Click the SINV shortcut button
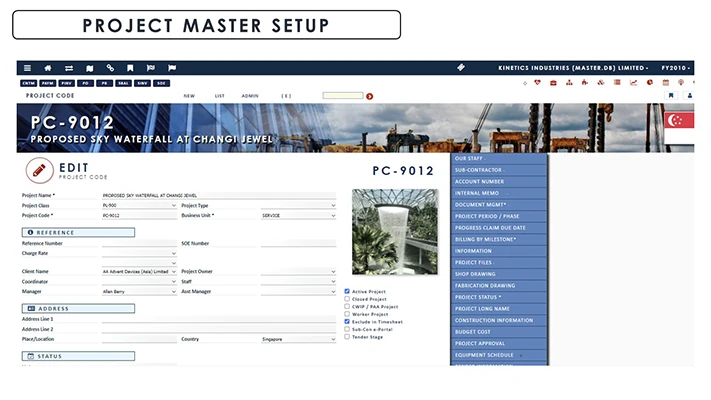 pyautogui.click(x=142, y=83)
